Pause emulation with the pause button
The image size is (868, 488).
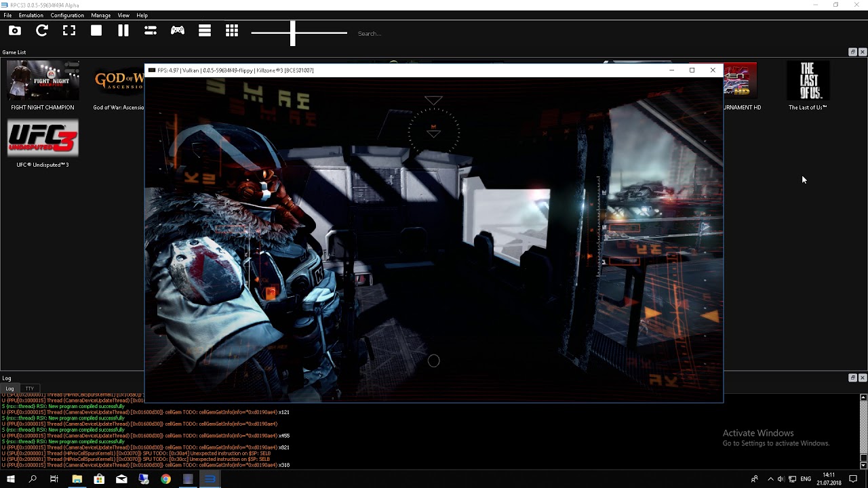pos(123,30)
